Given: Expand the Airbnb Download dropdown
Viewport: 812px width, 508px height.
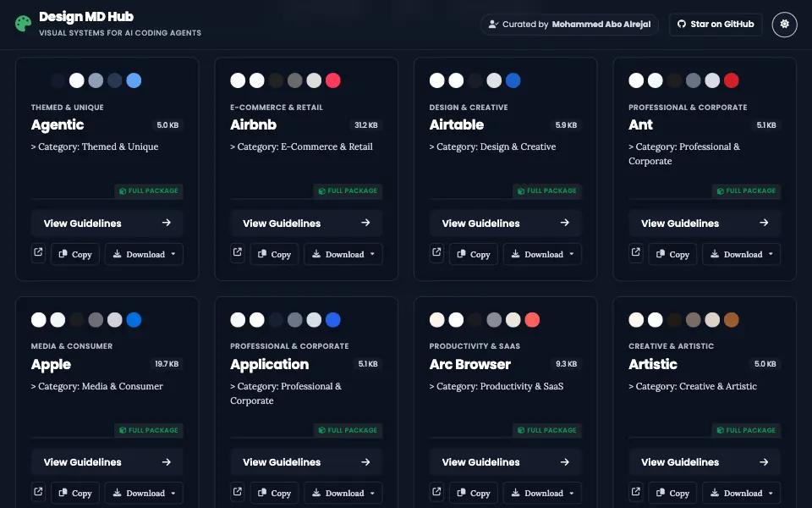Looking at the screenshot, I should click(x=343, y=254).
